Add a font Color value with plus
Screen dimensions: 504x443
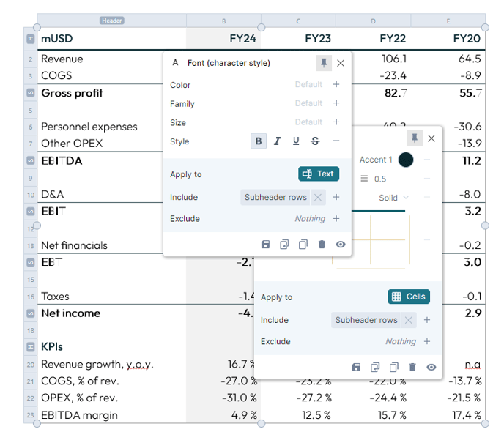[336, 84]
